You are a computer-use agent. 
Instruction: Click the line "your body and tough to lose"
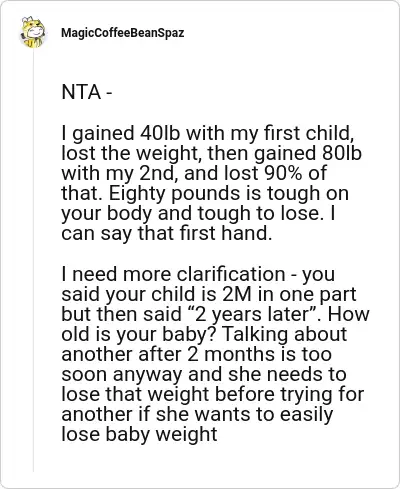pyautogui.click(x=192, y=213)
